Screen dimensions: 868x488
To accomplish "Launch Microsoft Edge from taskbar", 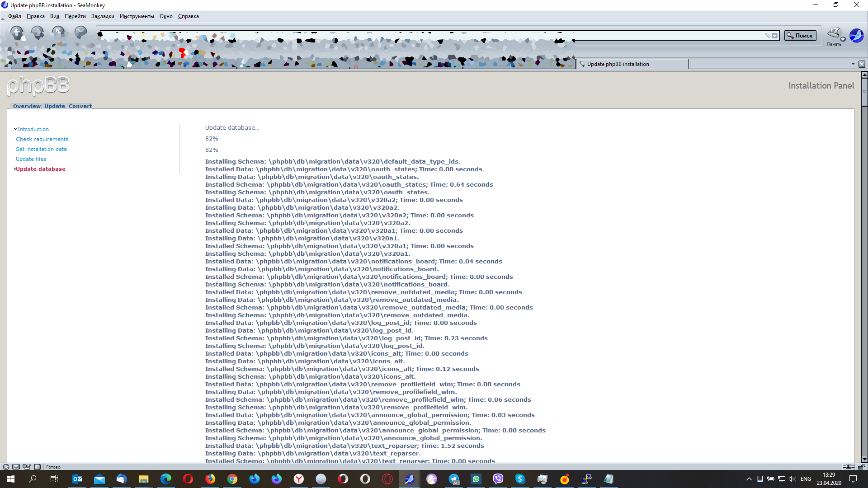I will pyautogui.click(x=166, y=479).
